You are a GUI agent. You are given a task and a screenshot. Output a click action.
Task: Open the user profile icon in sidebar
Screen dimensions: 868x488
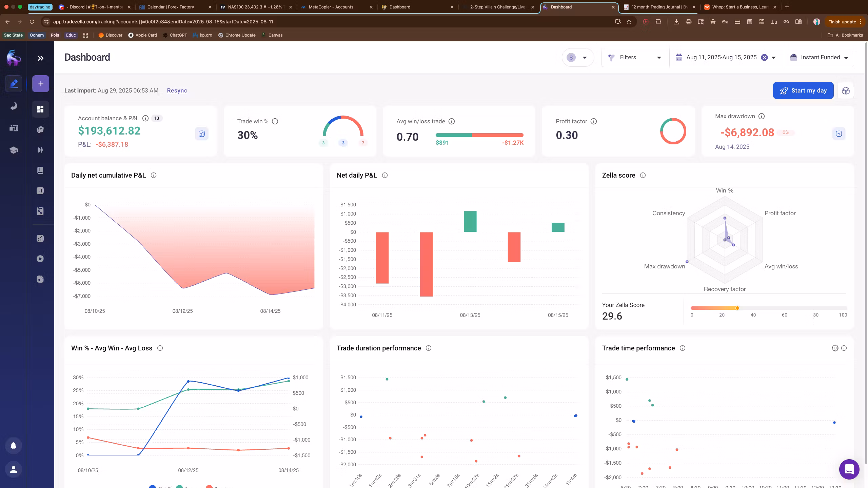click(x=14, y=469)
